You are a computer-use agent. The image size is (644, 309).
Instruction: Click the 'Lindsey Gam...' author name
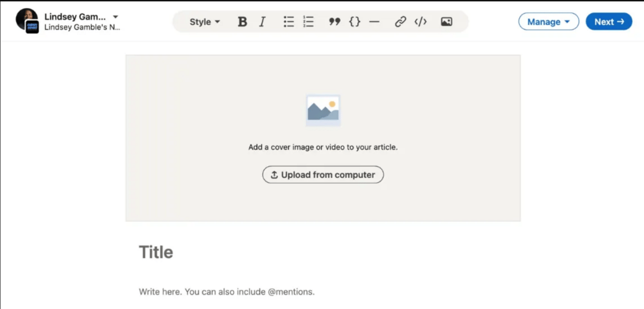[75, 16]
